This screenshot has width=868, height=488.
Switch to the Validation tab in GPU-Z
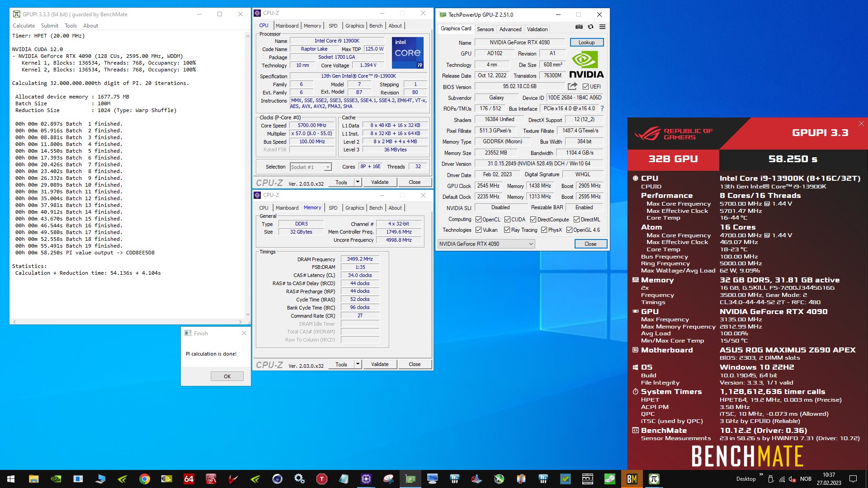(537, 29)
